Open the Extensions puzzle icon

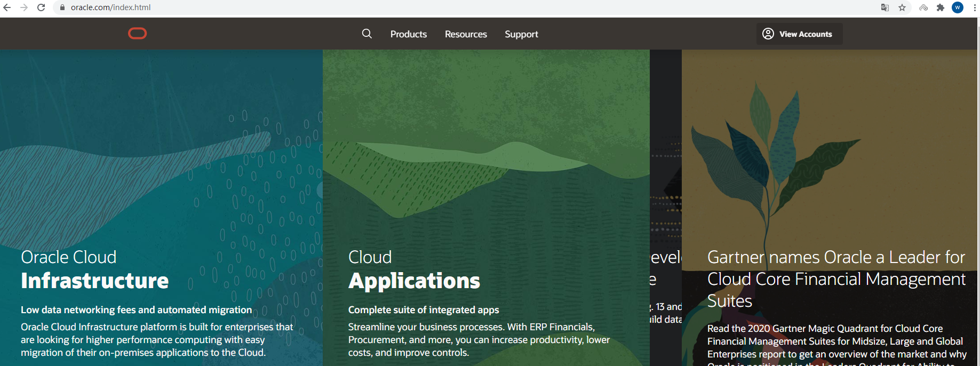(941, 7)
